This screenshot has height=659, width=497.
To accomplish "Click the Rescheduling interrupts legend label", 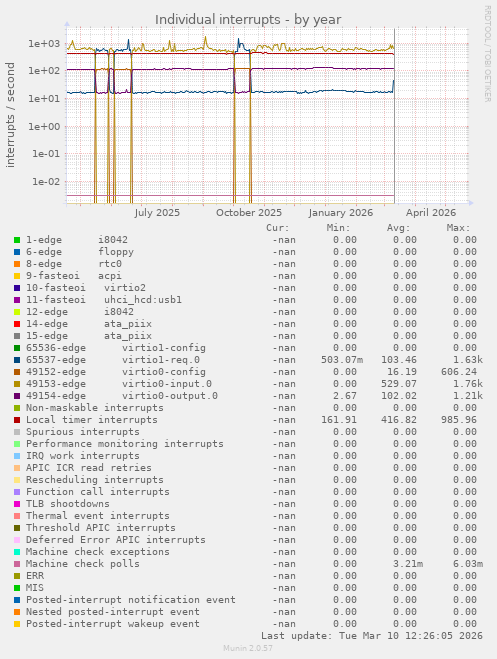I will coord(95,480).
